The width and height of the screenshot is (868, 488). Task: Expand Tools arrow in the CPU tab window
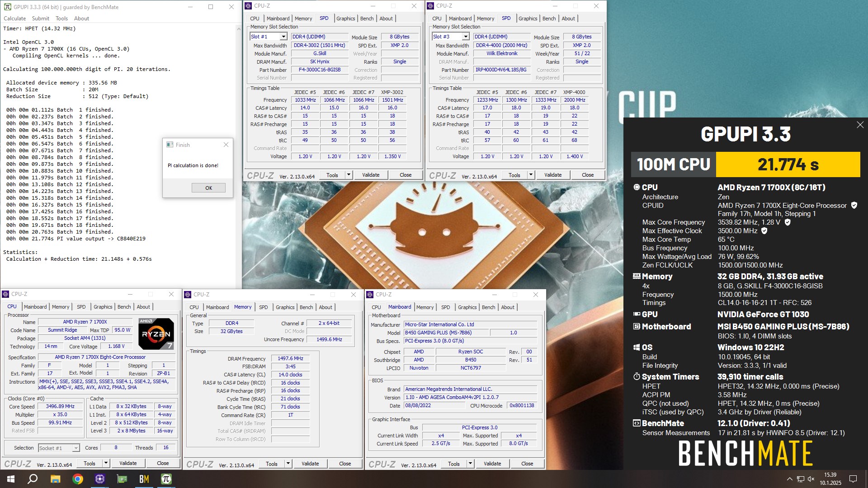106,463
